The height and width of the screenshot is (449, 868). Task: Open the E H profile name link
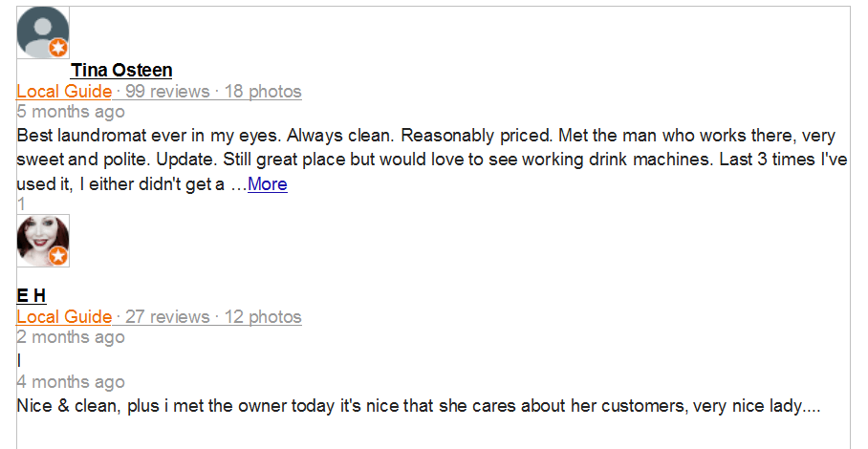click(x=32, y=295)
